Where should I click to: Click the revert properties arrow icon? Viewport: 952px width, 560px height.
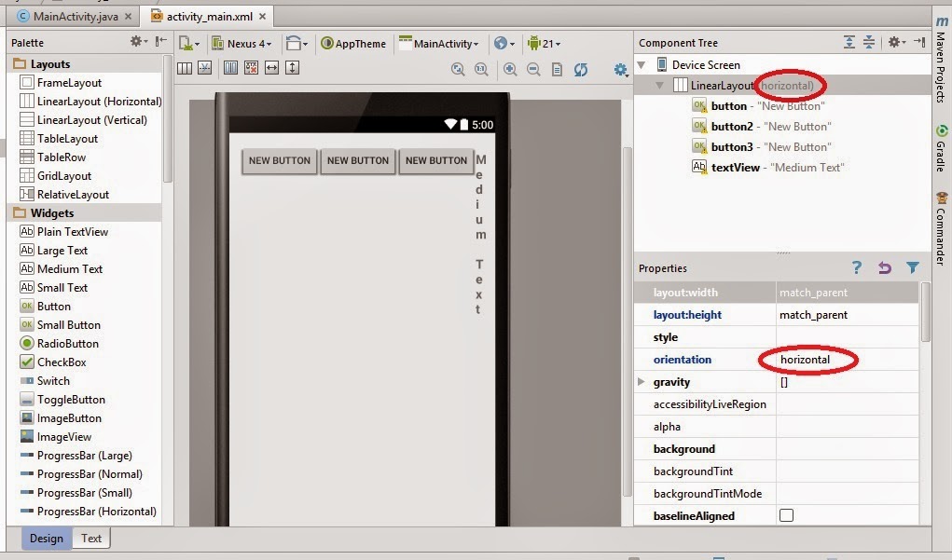point(884,267)
